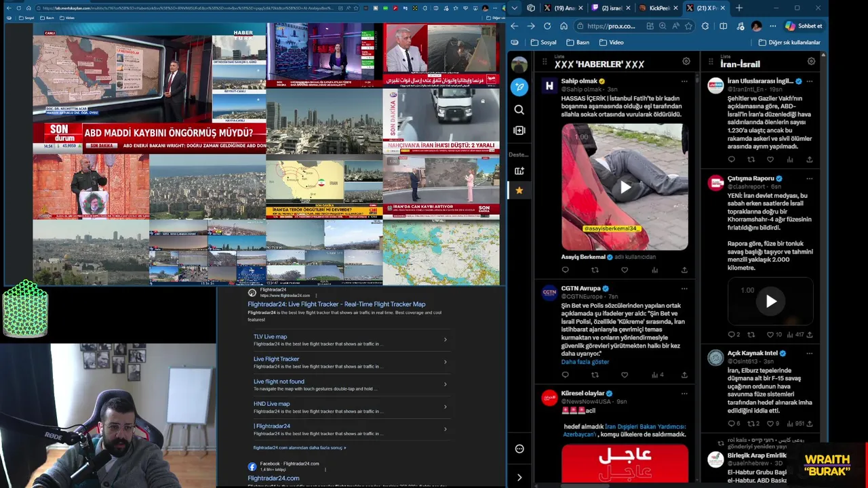The width and height of the screenshot is (868, 488).
Task: Open settings of XXX 'HABERLER' column
Action: point(686,62)
